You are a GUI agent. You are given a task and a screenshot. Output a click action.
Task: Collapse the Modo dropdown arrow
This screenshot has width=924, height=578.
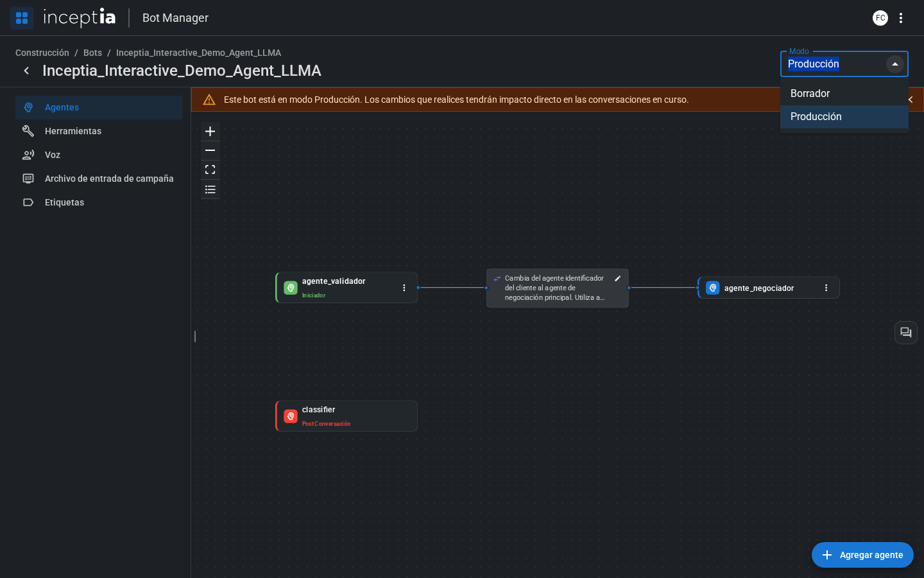click(895, 64)
